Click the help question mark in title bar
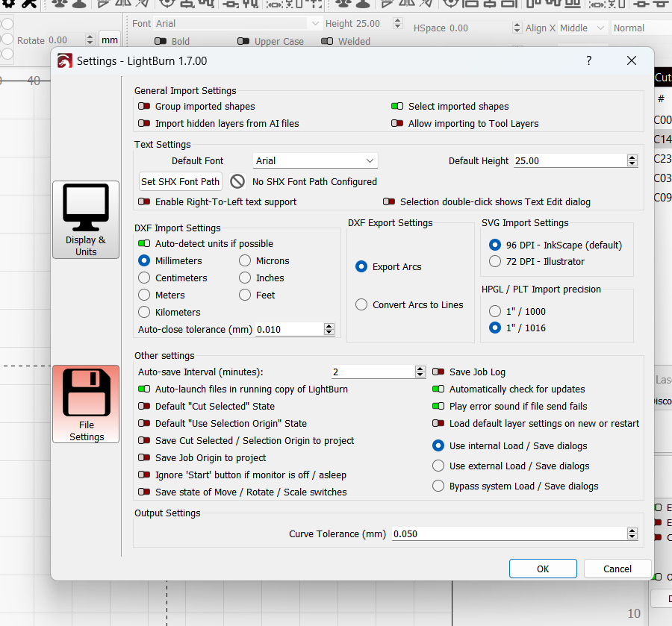Image resolution: width=672 pixels, height=626 pixels. 589,60
